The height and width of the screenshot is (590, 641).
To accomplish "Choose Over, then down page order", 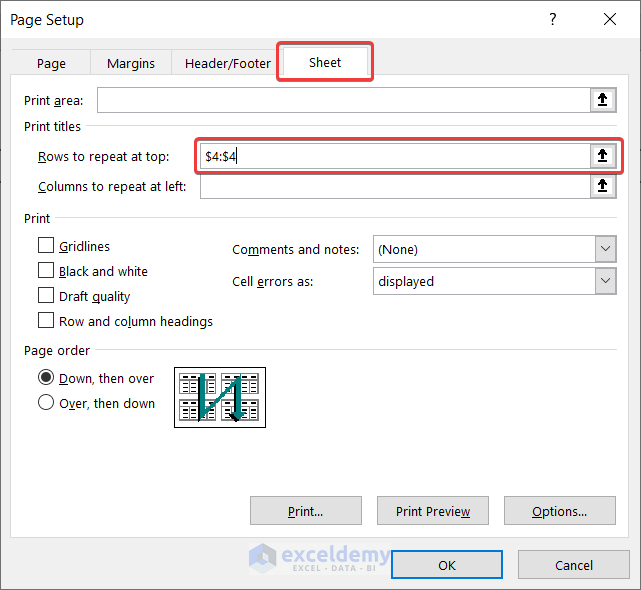I will pyautogui.click(x=46, y=403).
